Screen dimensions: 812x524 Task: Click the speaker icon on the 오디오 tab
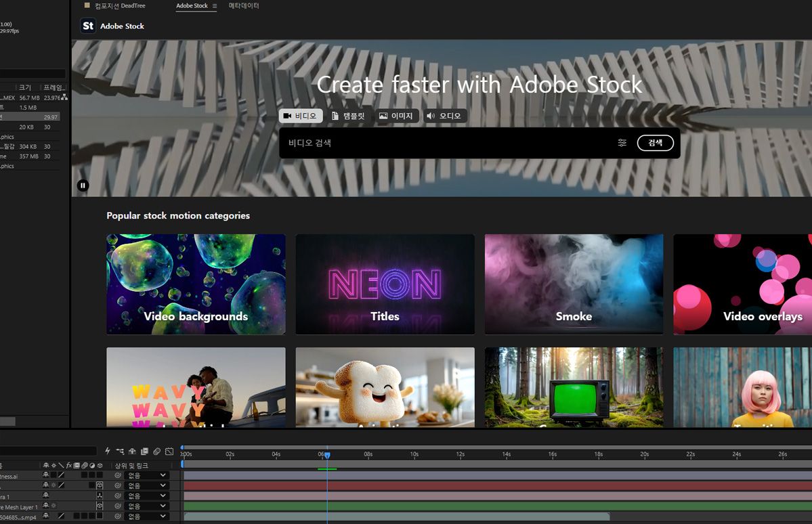430,116
